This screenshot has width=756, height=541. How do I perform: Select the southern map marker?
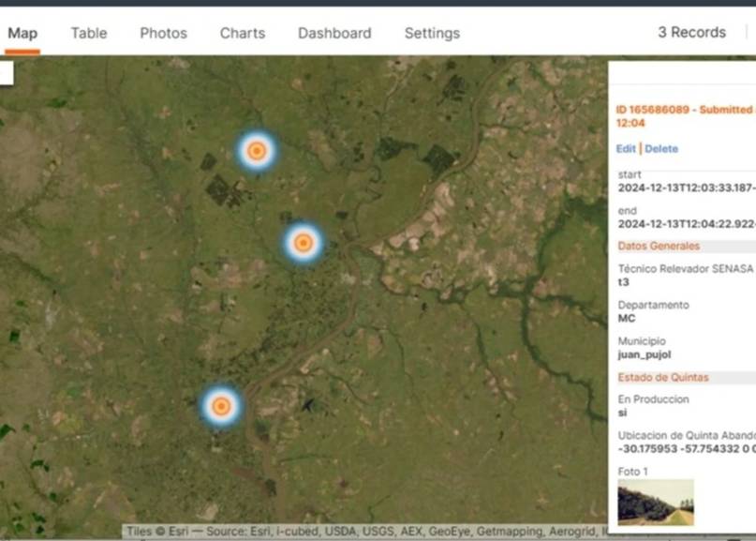click(222, 407)
